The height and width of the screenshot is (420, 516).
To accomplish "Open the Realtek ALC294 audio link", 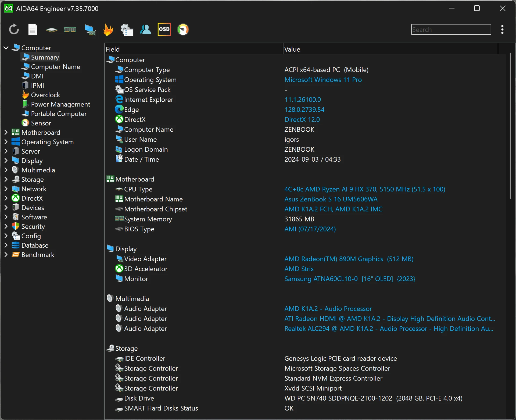I will coord(389,329).
